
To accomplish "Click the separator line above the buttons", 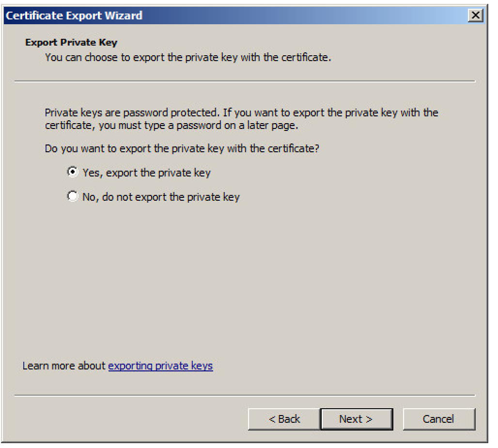I will pyautogui.click(x=245, y=395).
